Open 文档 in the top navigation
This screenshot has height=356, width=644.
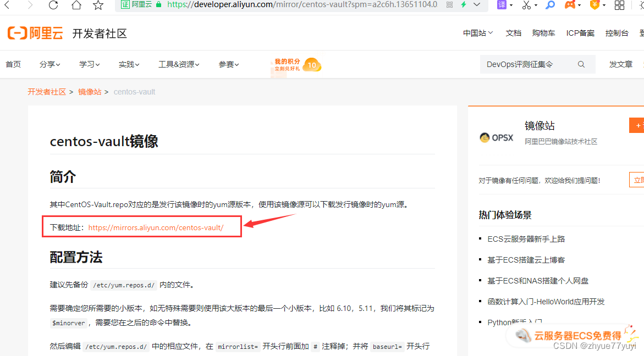point(513,33)
